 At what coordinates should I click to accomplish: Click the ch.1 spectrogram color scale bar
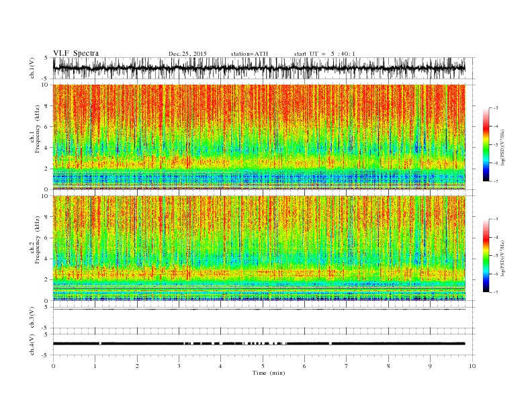(x=486, y=145)
